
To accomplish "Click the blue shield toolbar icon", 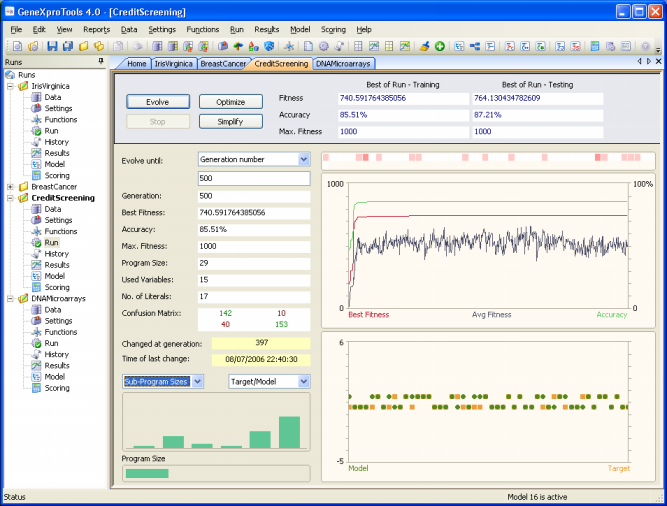I will 269,46.
